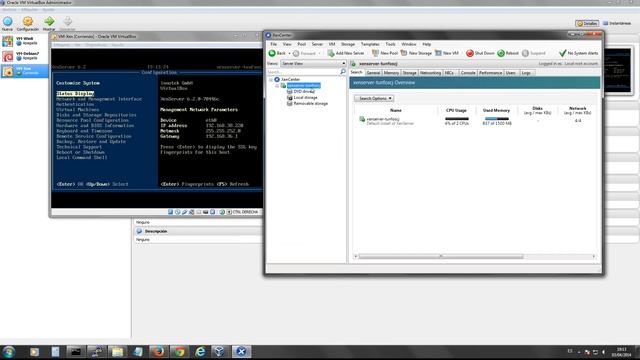Click the green Reboot icon
This screenshot has width=640, height=360.
(501, 53)
